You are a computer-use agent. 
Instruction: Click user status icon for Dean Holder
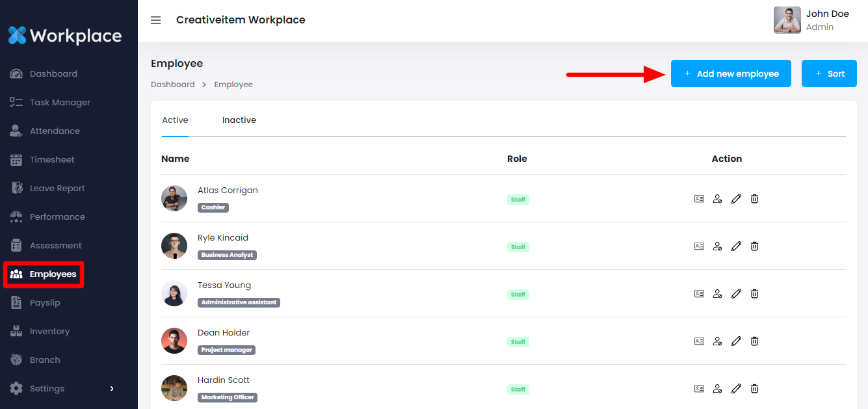pos(717,341)
